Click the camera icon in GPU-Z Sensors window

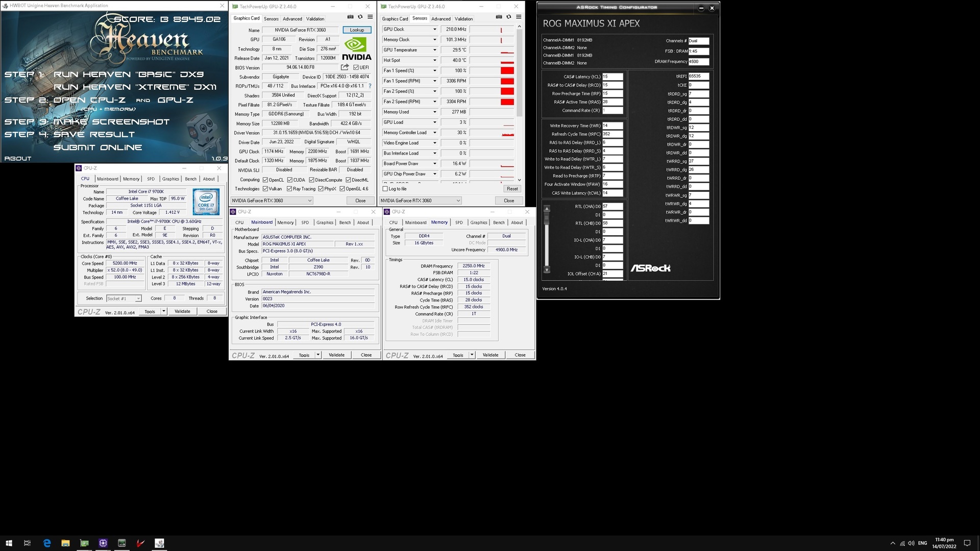pyautogui.click(x=499, y=17)
